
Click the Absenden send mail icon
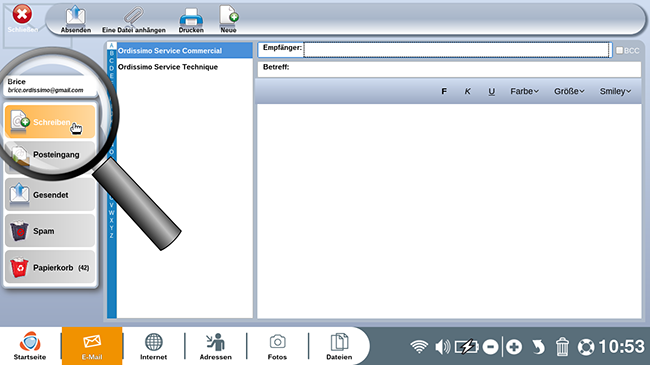tap(75, 16)
